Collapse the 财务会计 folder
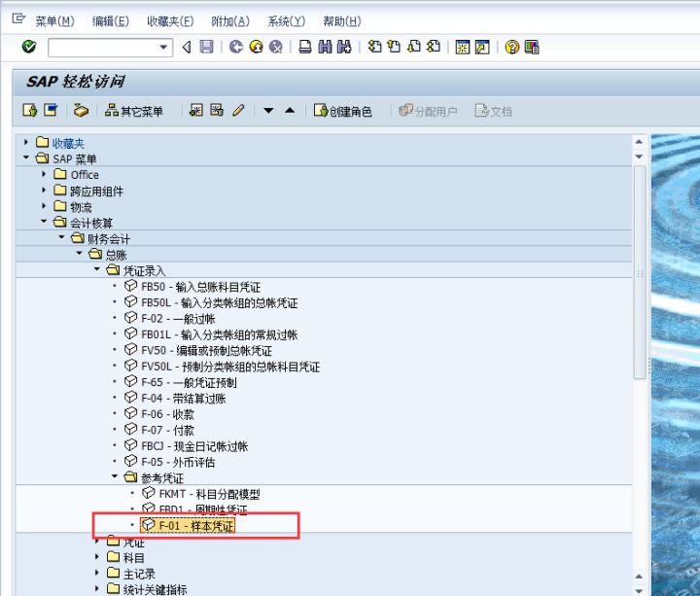 click(61, 237)
